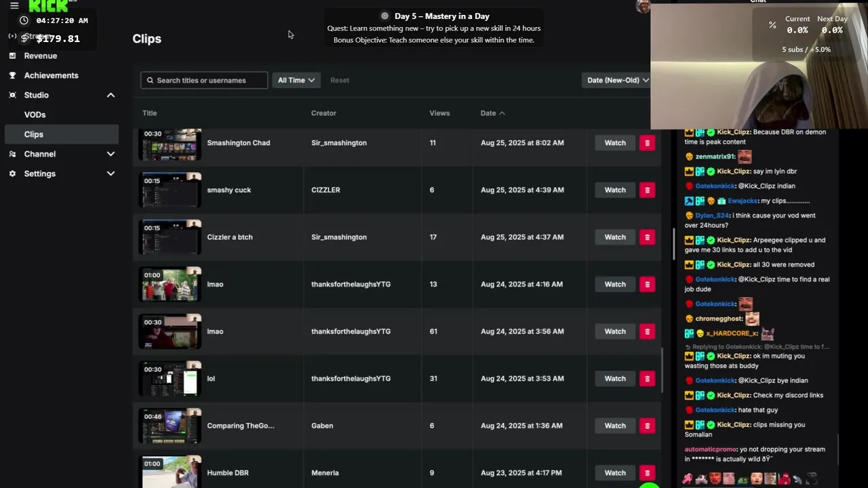Click the chromeggghost username in chat
Viewport: 868px width, 488px height.
[719, 319]
